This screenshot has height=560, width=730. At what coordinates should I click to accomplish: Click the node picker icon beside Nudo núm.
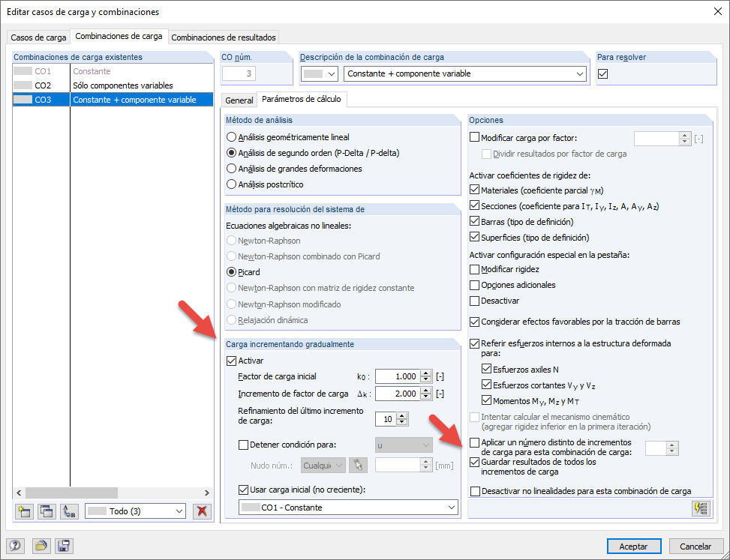coord(358,465)
